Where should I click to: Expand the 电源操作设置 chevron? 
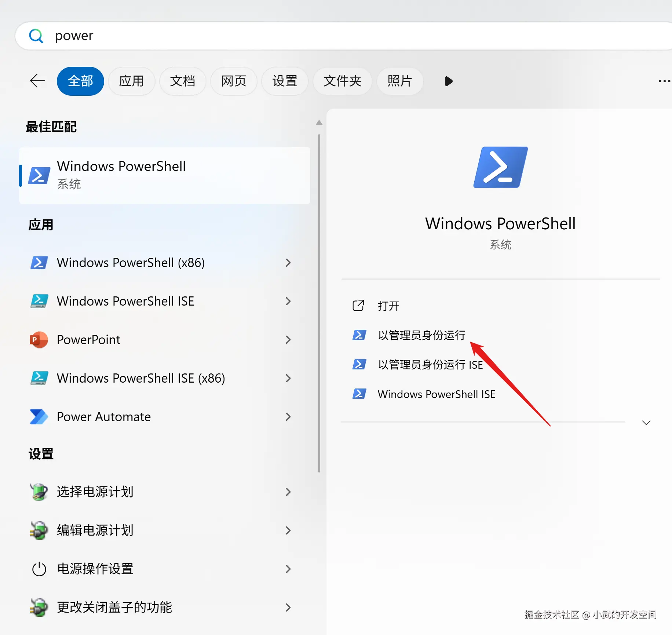click(x=288, y=569)
